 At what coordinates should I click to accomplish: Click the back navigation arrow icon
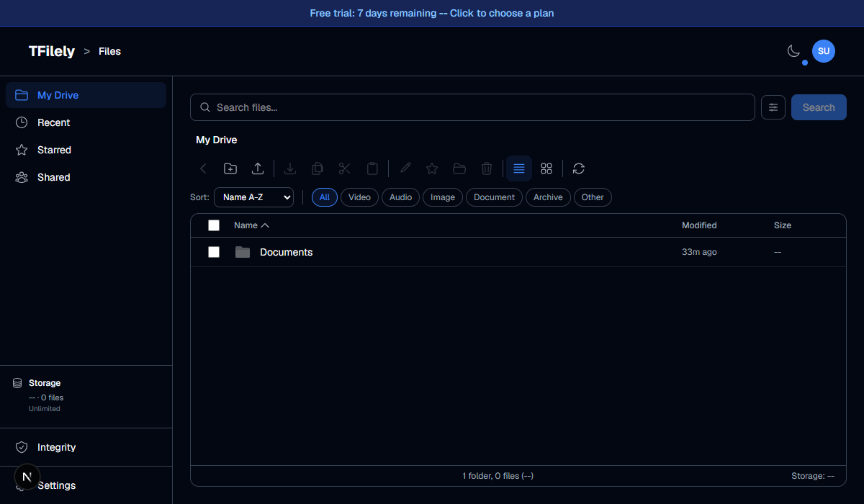click(x=203, y=168)
